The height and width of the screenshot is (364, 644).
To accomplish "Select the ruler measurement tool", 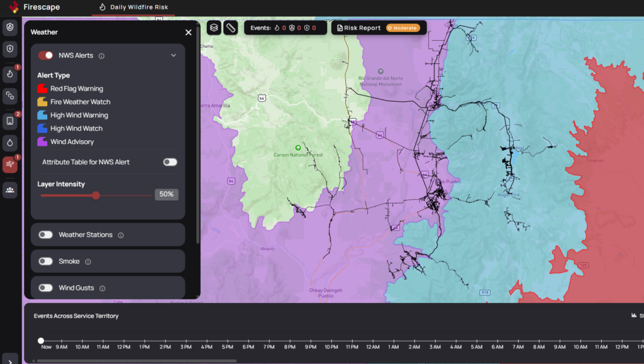I will click(x=231, y=28).
